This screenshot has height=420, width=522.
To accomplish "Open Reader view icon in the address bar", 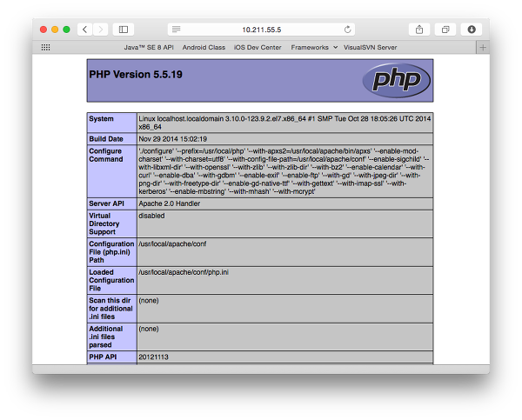I will [x=176, y=30].
